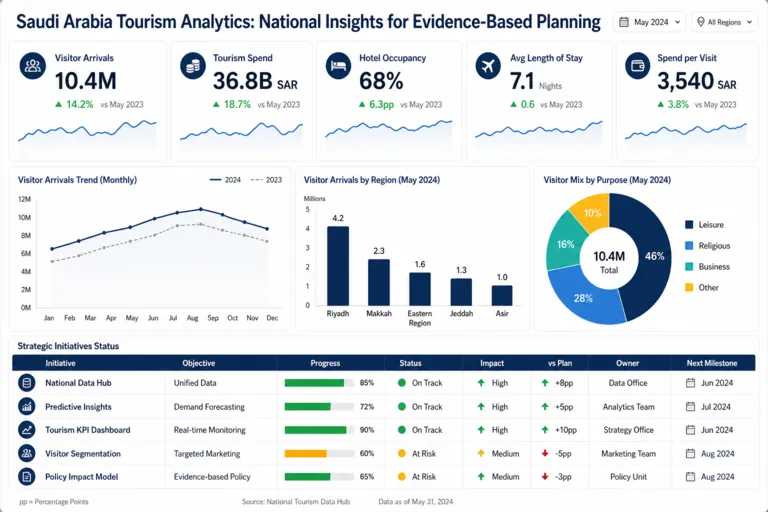Click the Tourism KPI Dashboard trend icon

coord(26,430)
